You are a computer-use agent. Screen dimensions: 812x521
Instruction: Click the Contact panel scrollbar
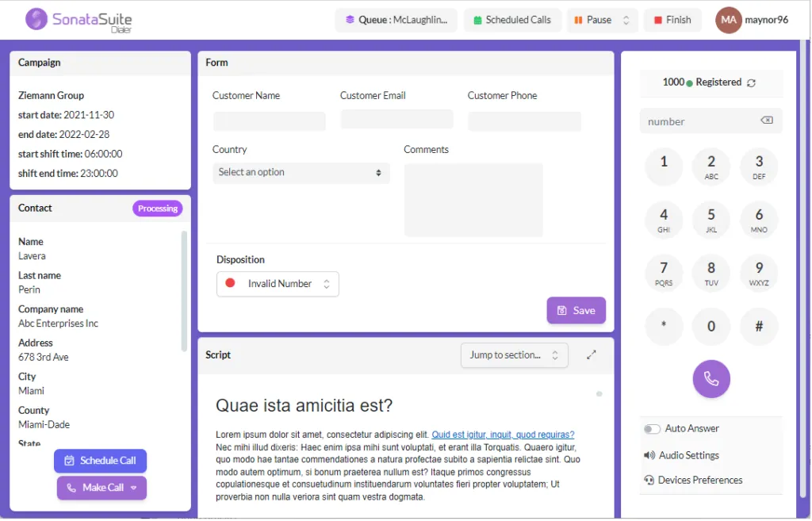[184, 292]
